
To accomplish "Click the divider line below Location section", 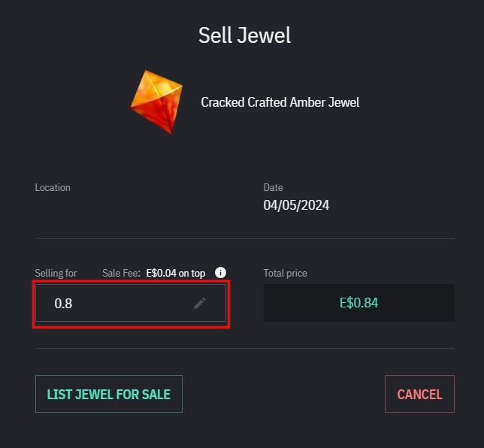I will [245, 238].
